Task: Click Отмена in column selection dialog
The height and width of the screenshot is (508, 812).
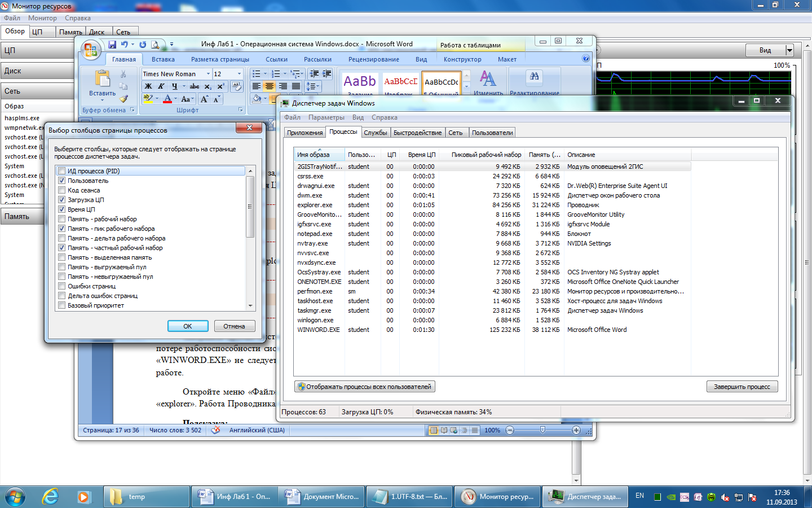Action: pos(234,326)
